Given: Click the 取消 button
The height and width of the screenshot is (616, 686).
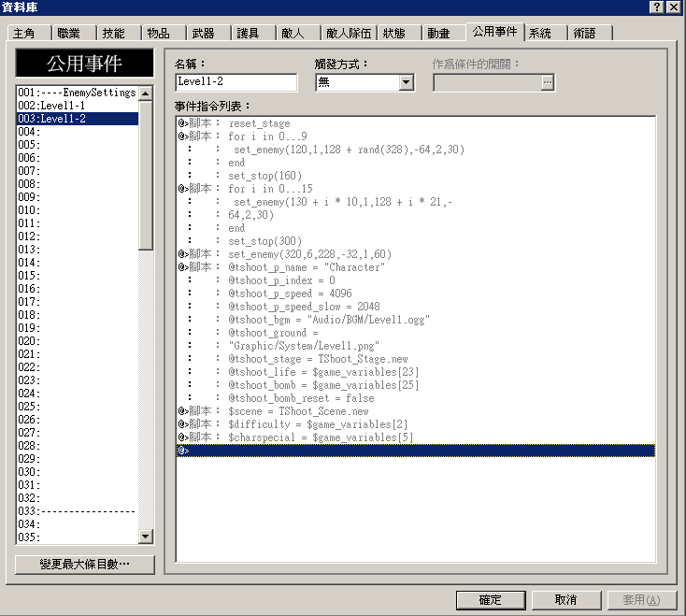Looking at the screenshot, I should tap(566, 600).
